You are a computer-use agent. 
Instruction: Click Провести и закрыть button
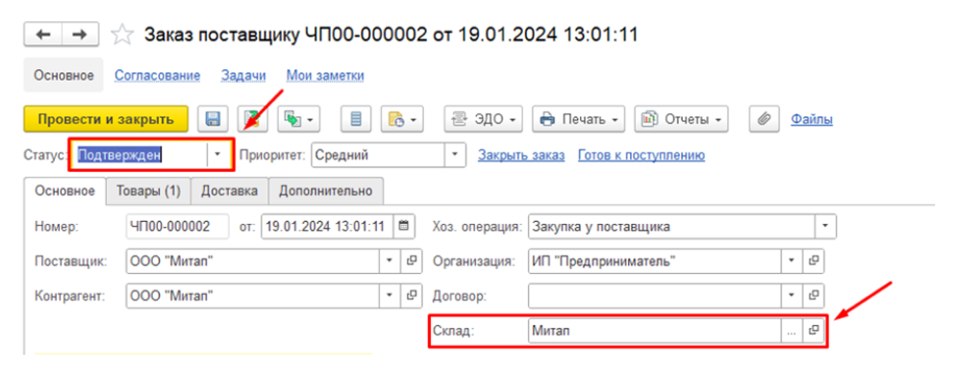click(106, 118)
